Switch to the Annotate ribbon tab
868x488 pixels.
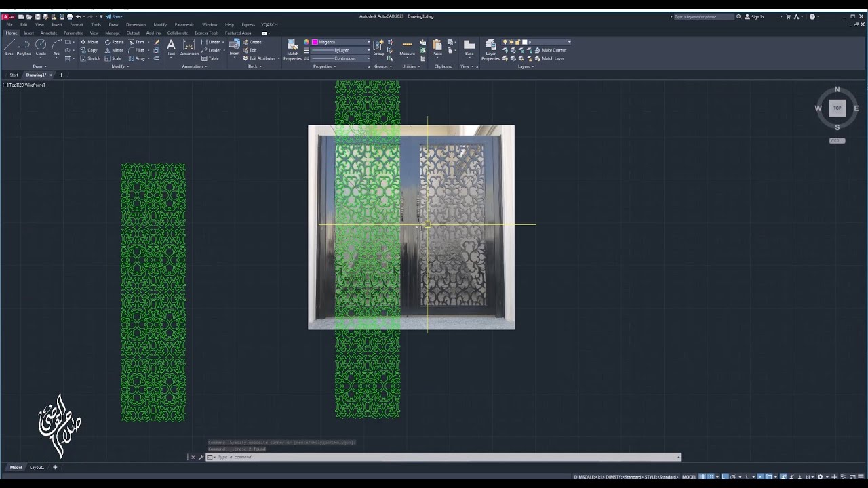[49, 33]
